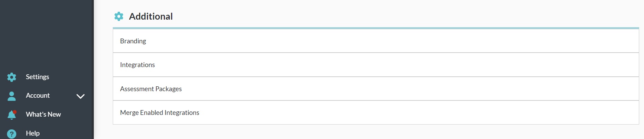644x139 pixels.
Task: Open the Integrations settings link
Action: (137, 65)
